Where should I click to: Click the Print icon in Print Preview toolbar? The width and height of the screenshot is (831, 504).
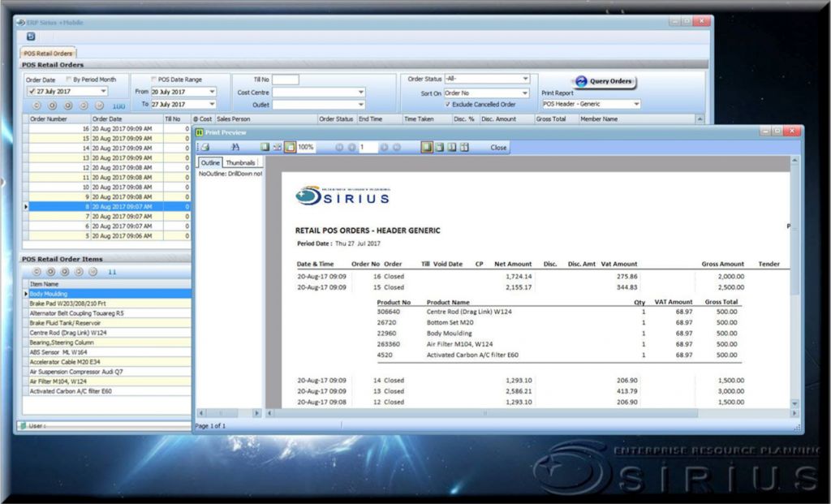(x=205, y=148)
